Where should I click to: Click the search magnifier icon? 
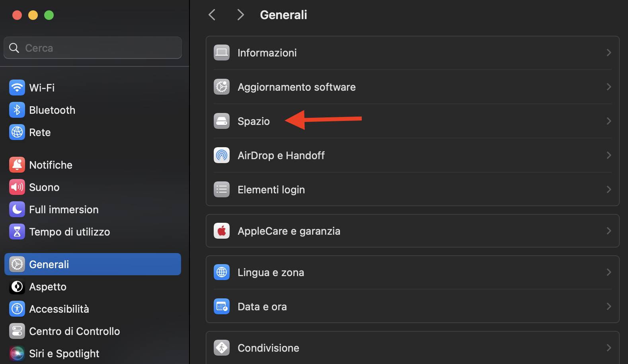(x=14, y=48)
